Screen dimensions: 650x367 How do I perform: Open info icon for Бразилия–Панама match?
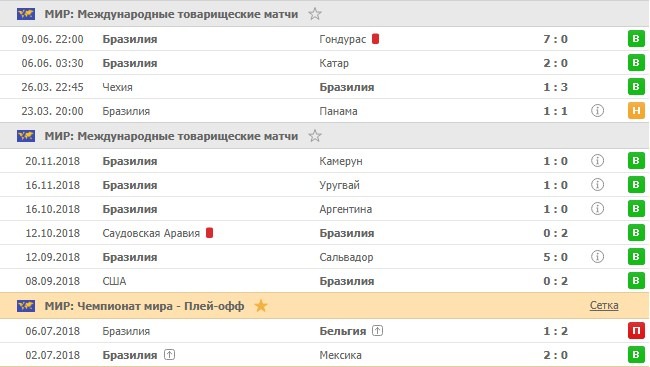(597, 111)
